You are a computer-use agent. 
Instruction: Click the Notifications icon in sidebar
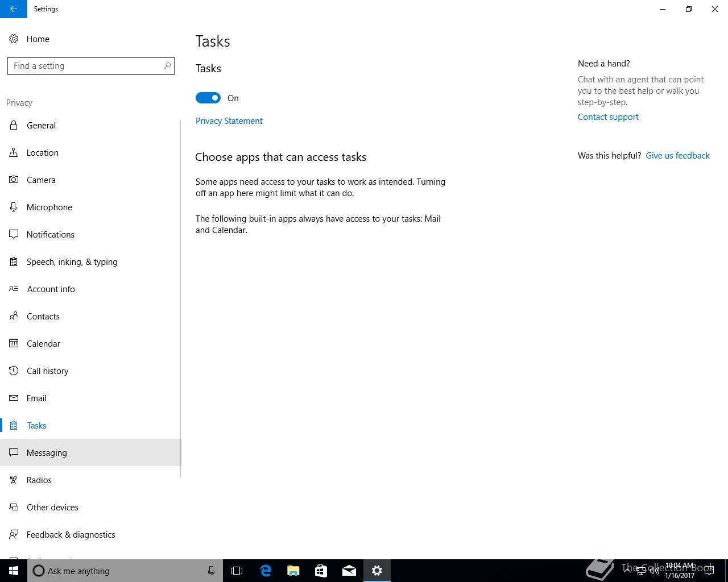(x=14, y=234)
